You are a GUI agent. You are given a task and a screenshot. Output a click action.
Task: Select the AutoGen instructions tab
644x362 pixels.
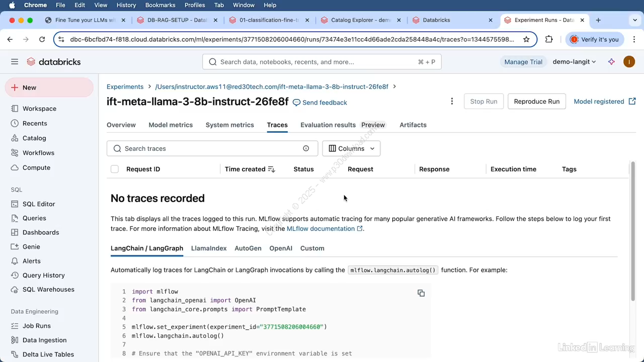(x=248, y=248)
